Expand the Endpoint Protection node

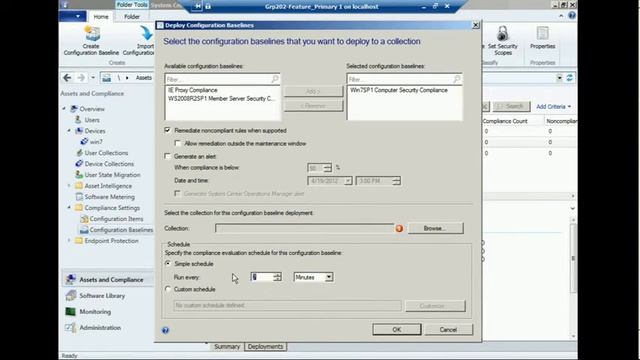pyautogui.click(x=69, y=241)
